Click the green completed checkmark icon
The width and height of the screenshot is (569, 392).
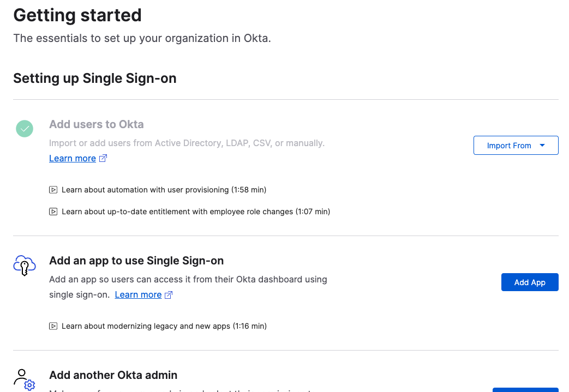click(x=25, y=129)
